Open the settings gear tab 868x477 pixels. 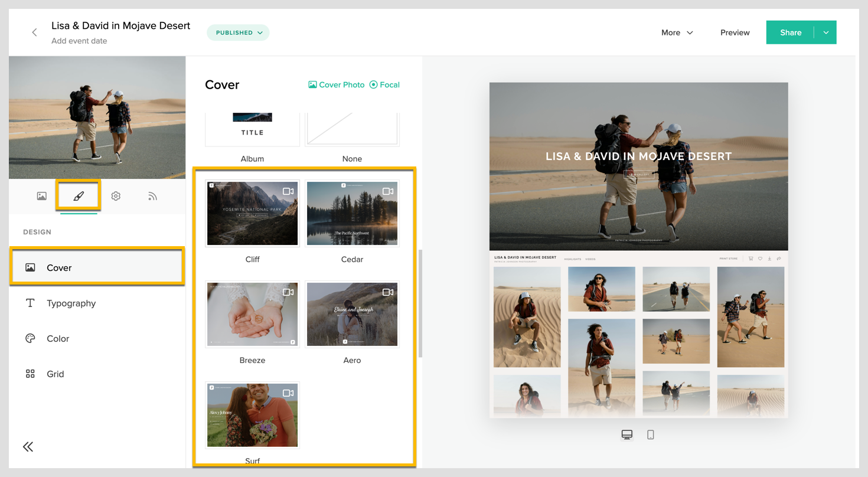[116, 196]
